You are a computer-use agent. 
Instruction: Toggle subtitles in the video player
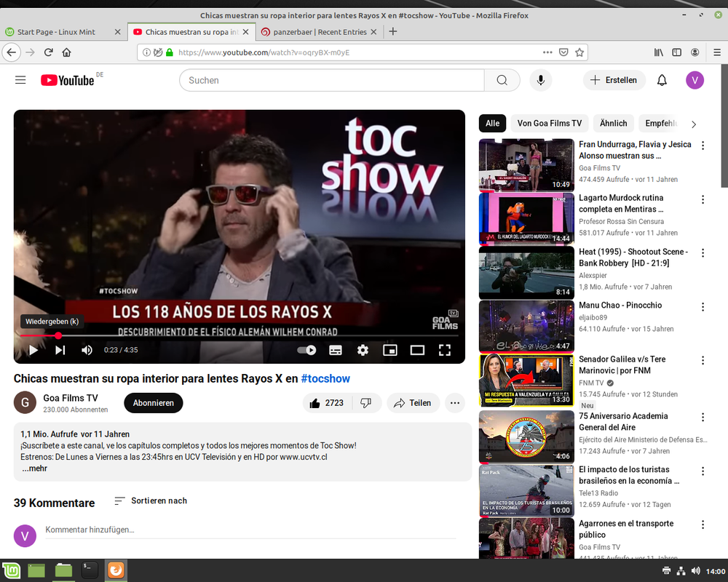[336, 350]
